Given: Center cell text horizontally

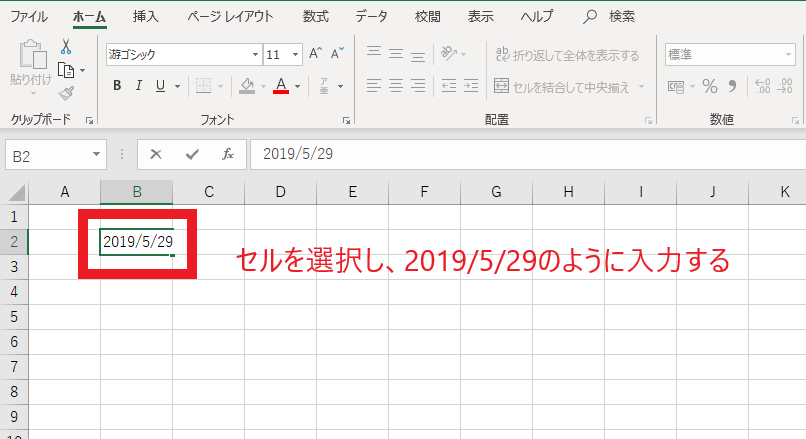Looking at the screenshot, I should 396,86.
